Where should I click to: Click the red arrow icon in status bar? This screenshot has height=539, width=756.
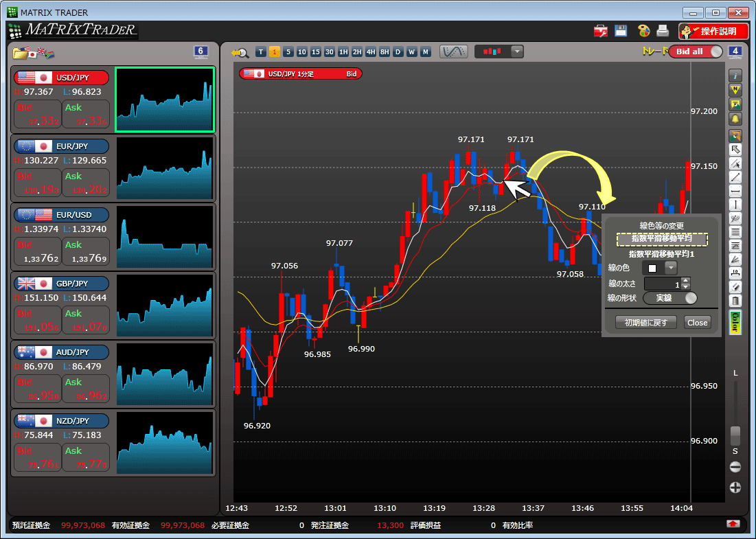click(733, 524)
